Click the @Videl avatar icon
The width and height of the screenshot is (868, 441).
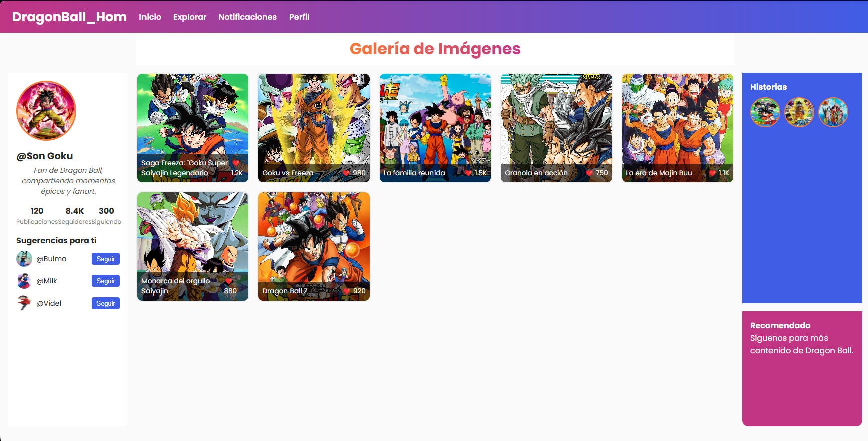pyautogui.click(x=24, y=303)
